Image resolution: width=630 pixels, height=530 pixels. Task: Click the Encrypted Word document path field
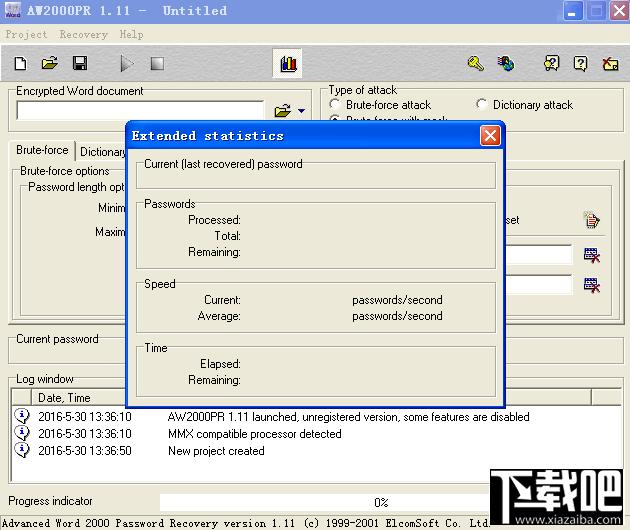coord(140,111)
